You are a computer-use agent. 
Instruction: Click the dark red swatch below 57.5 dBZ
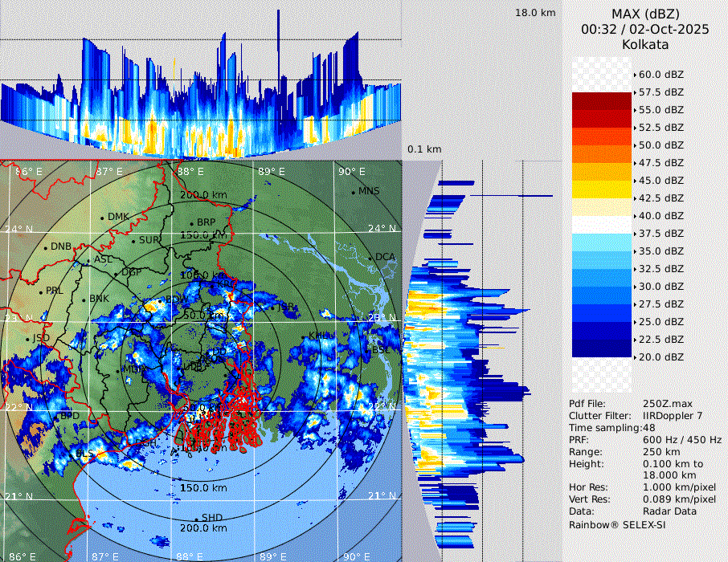point(601,101)
